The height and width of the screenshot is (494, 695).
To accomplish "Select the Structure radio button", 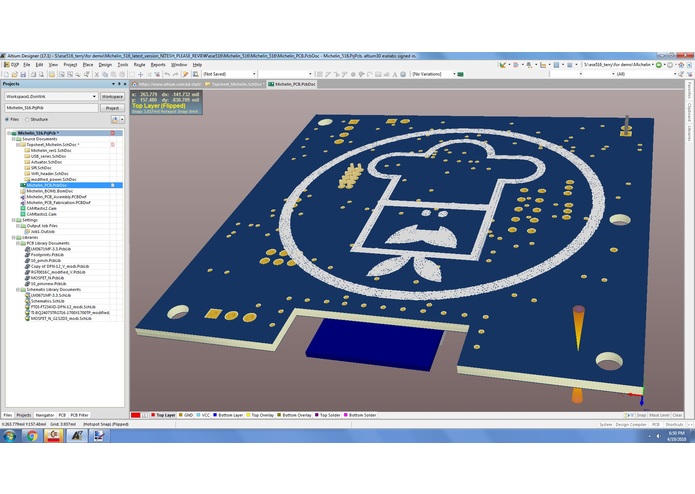I will [x=27, y=120].
